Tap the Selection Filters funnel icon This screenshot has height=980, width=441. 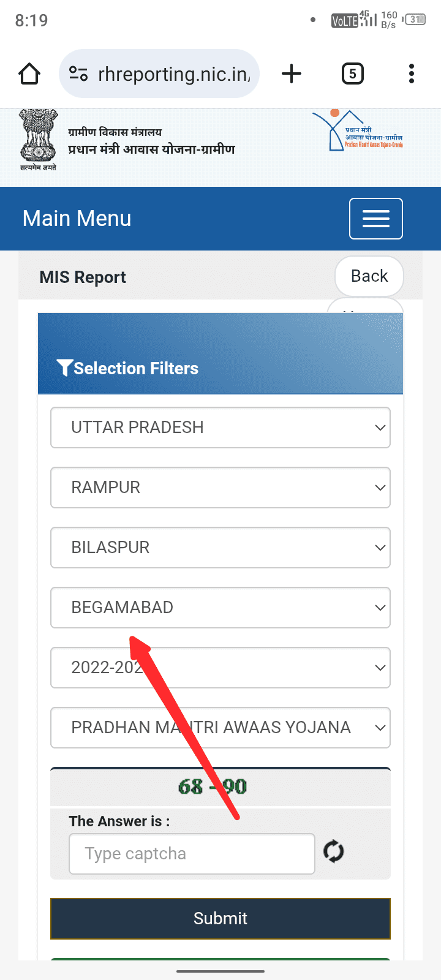pyautogui.click(x=64, y=367)
